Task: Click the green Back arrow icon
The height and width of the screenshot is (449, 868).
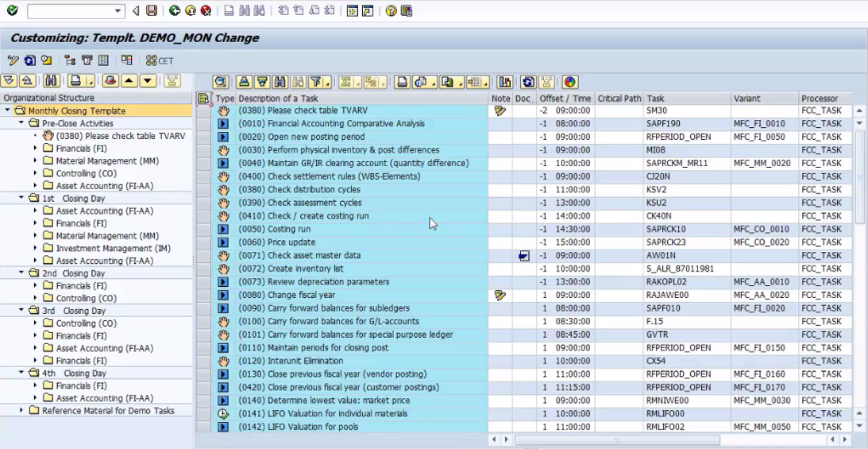Action: (x=175, y=11)
